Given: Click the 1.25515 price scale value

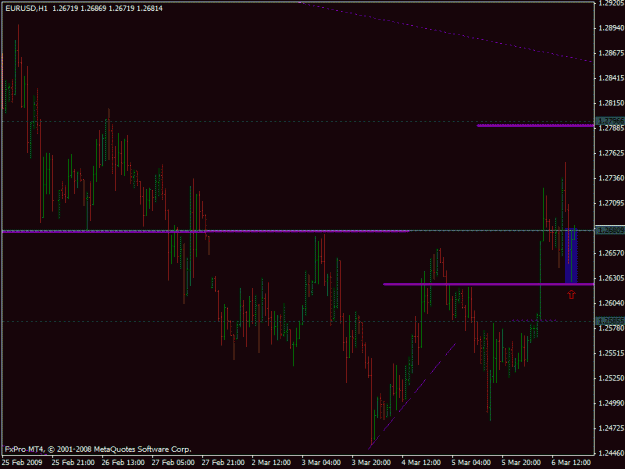Looking at the screenshot, I should 611,353.
